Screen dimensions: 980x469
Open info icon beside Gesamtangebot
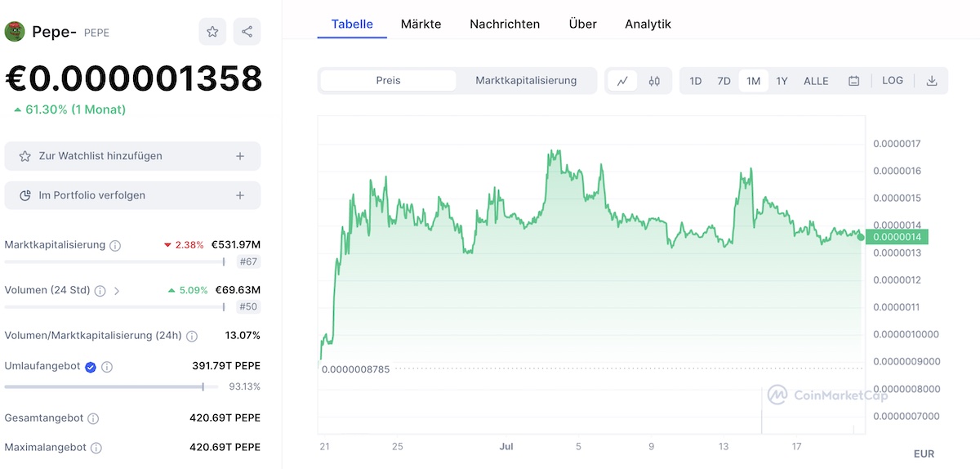(93, 418)
